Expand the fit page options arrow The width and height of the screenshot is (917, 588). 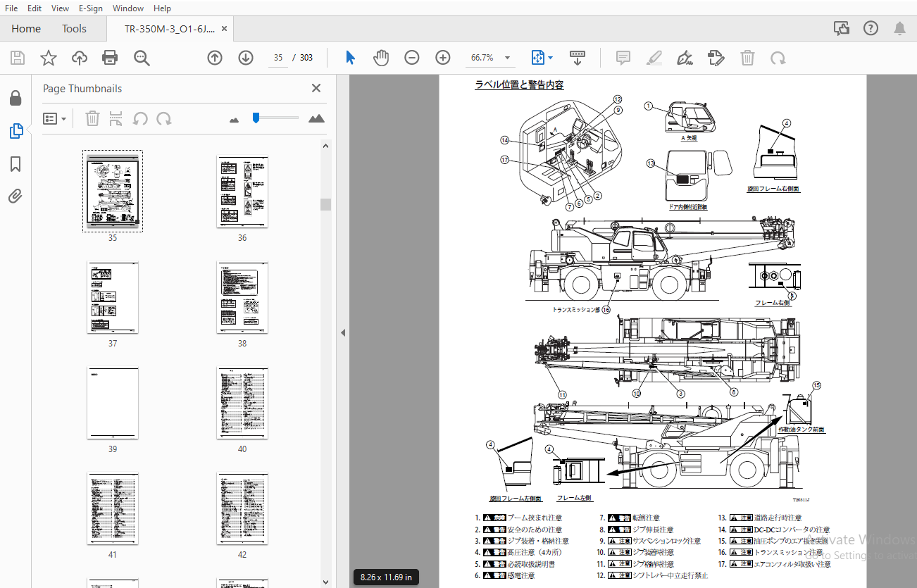[x=551, y=58]
